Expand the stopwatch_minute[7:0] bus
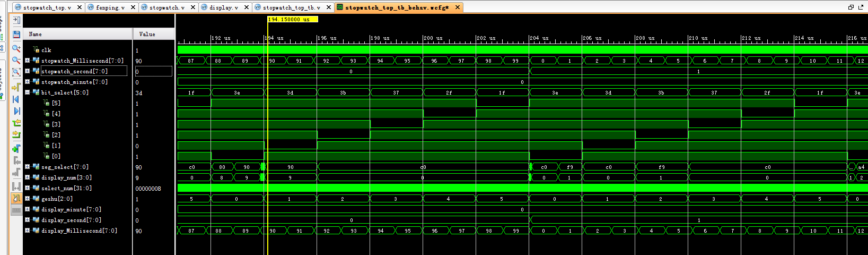Image resolution: width=868 pixels, height=255 pixels. [27, 82]
